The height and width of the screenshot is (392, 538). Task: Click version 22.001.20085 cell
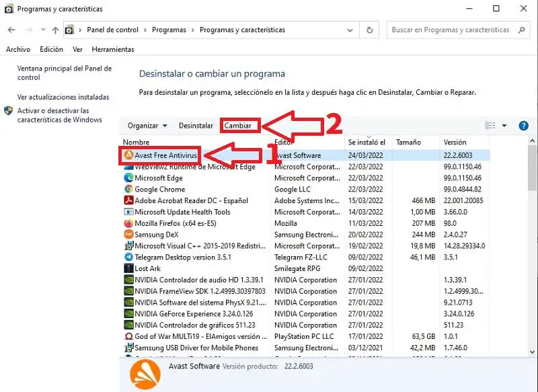pyautogui.click(x=463, y=200)
